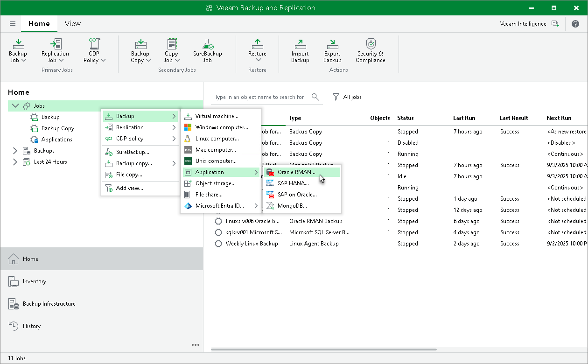588x364 pixels.
Task: Open the All jobs filter
Action: click(347, 97)
